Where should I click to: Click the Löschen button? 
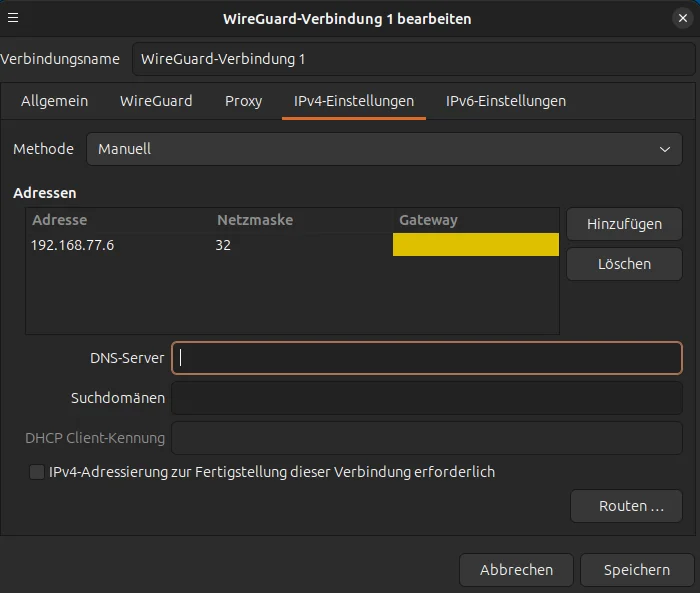(x=624, y=264)
